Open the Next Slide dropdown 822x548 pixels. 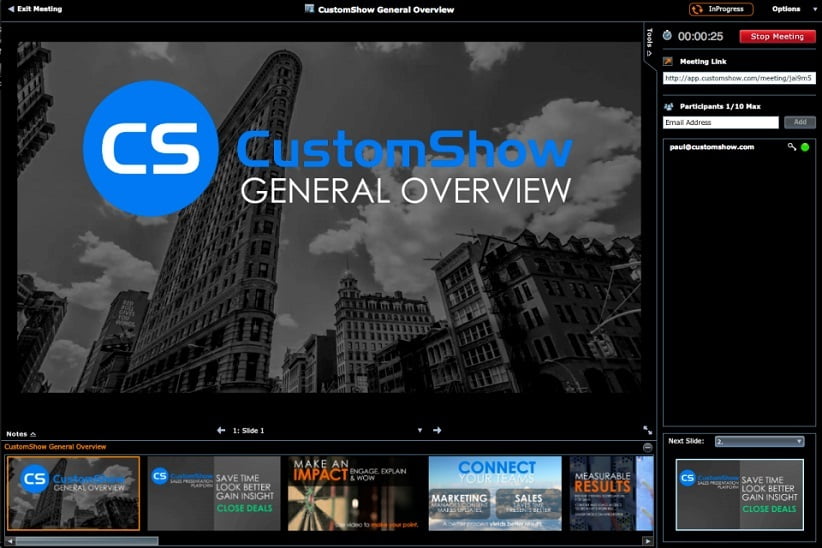point(759,442)
